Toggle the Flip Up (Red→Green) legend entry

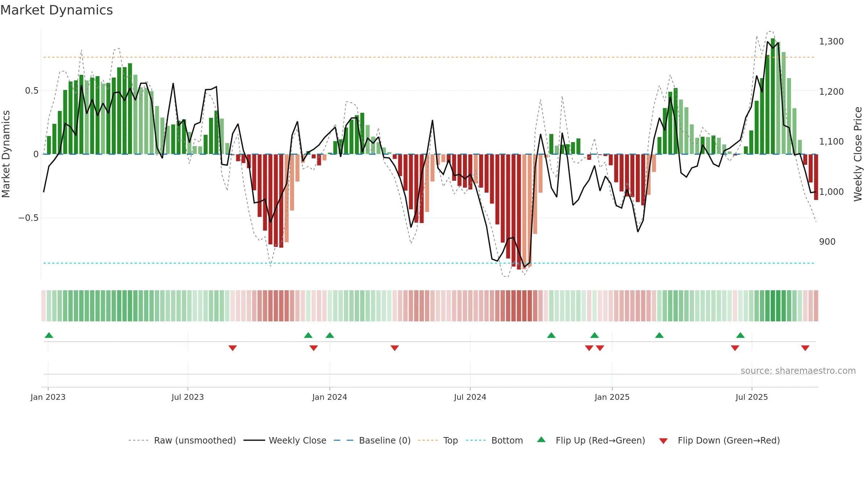(x=591, y=440)
